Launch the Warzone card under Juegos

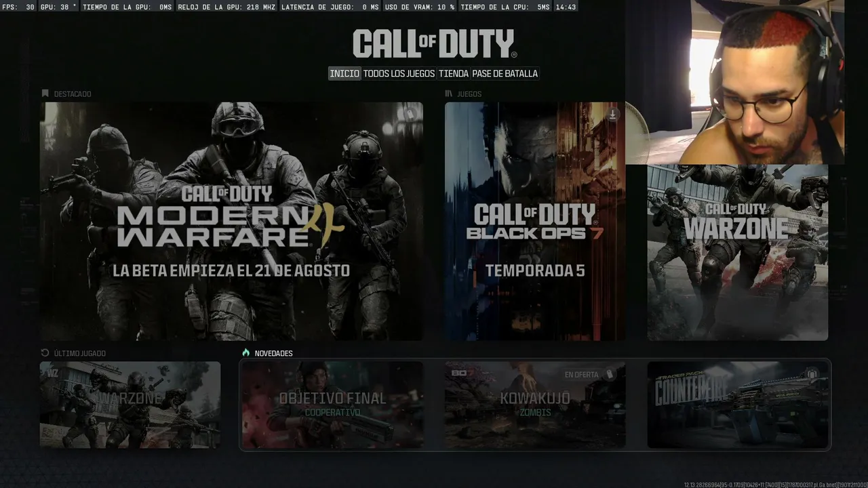coord(737,252)
